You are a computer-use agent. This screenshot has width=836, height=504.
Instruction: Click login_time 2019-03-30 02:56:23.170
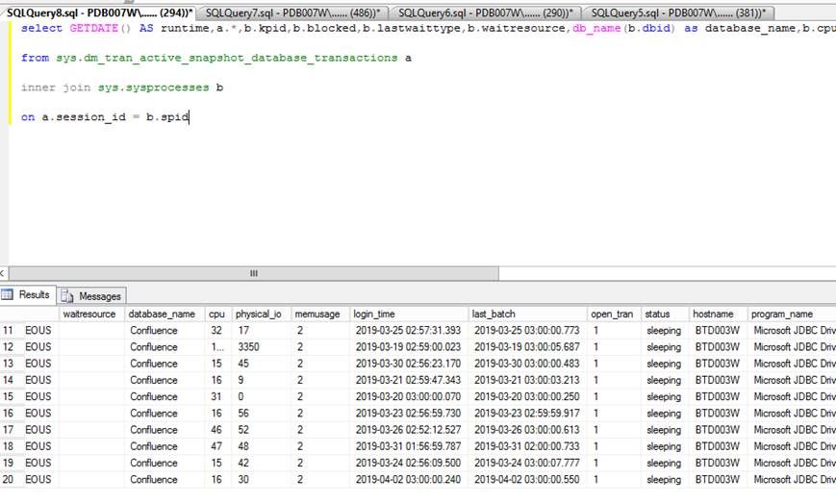tap(409, 364)
